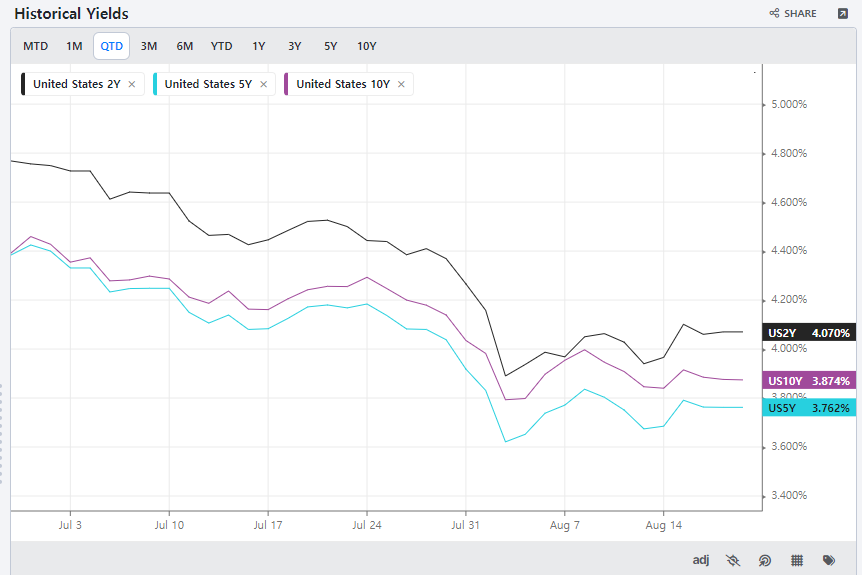Viewport: 862px width, 575px height.
Task: Click the black 2Y legend color bar
Action: [24, 84]
